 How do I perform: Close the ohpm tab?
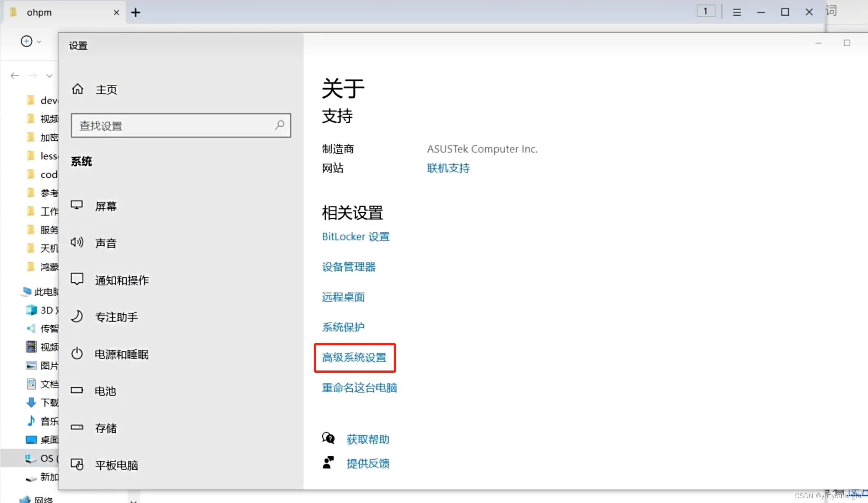116,13
